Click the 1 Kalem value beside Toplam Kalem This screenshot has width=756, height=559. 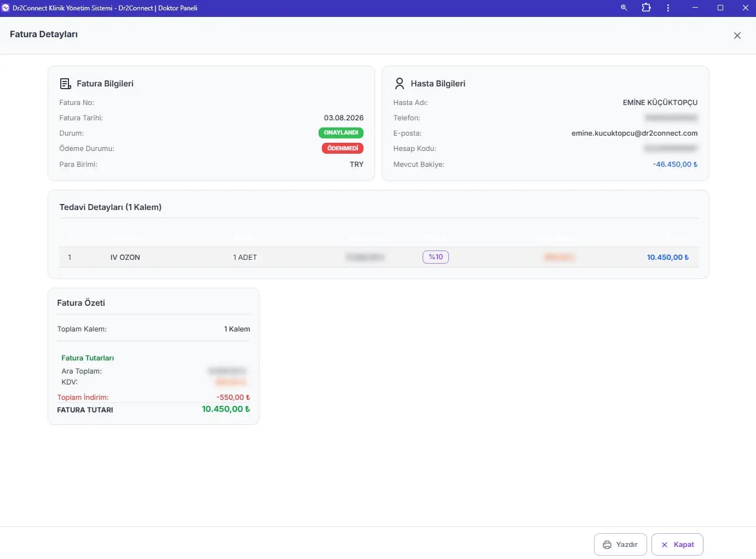click(x=237, y=329)
